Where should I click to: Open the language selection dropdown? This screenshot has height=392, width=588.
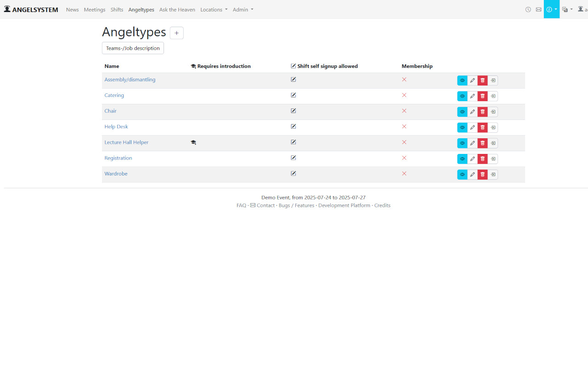tap(567, 9)
